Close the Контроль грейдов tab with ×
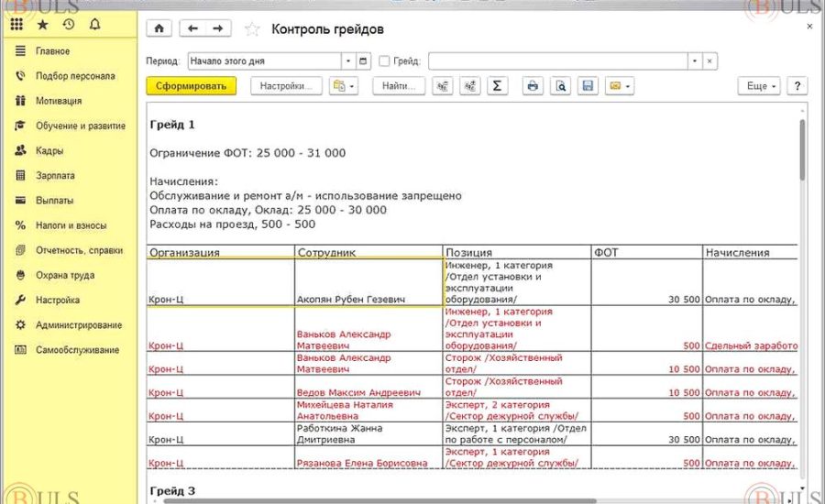The height and width of the screenshot is (504, 825). [x=809, y=27]
